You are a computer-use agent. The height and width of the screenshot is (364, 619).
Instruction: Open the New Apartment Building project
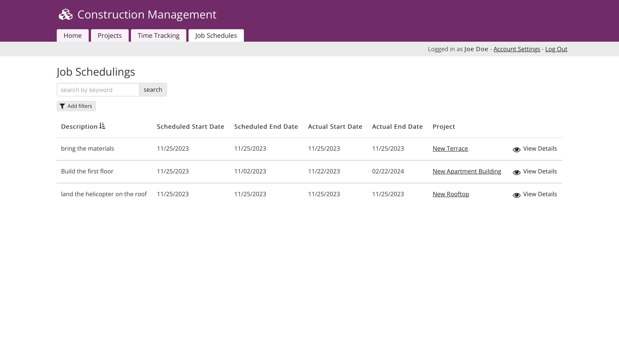467,171
